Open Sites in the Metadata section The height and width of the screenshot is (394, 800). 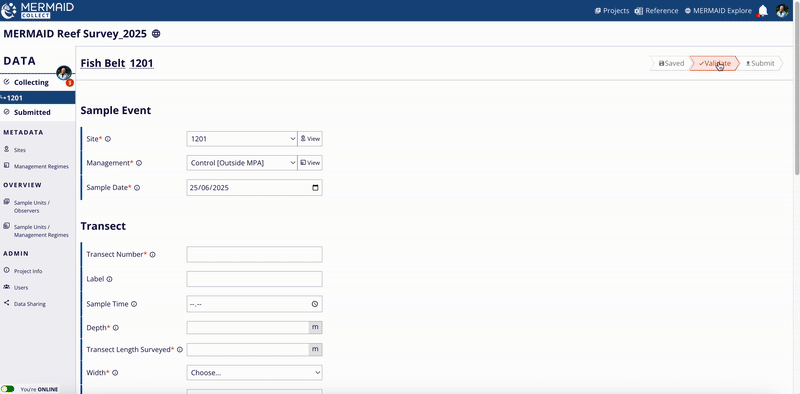19,150
